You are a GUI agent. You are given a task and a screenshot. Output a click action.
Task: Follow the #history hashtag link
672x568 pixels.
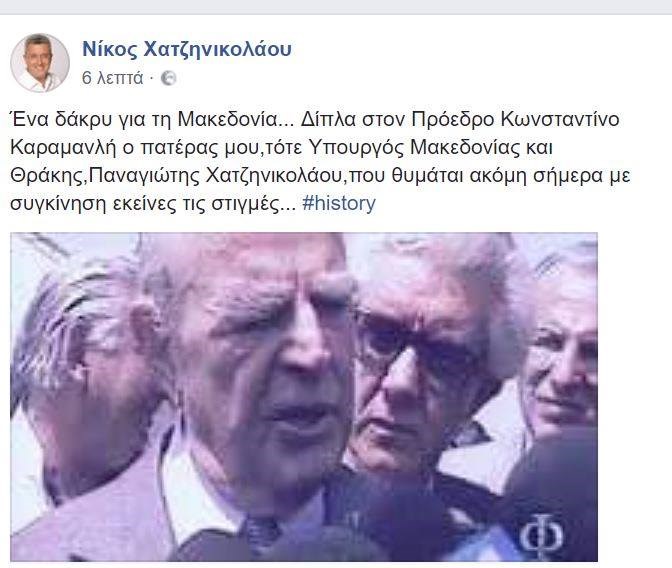(339, 203)
